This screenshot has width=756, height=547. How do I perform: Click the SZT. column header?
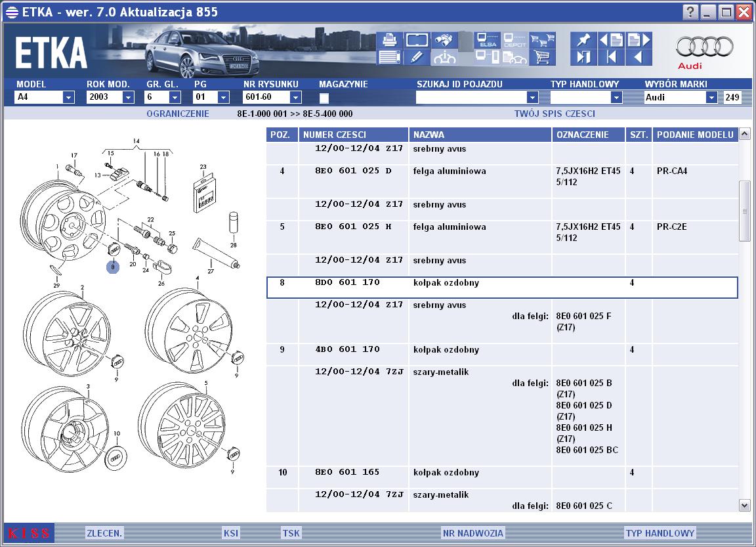(639, 135)
